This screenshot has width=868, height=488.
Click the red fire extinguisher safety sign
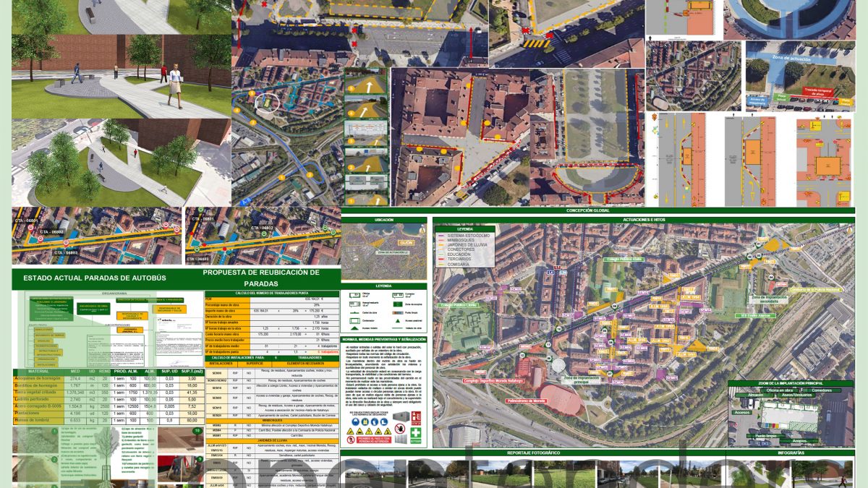416,418
